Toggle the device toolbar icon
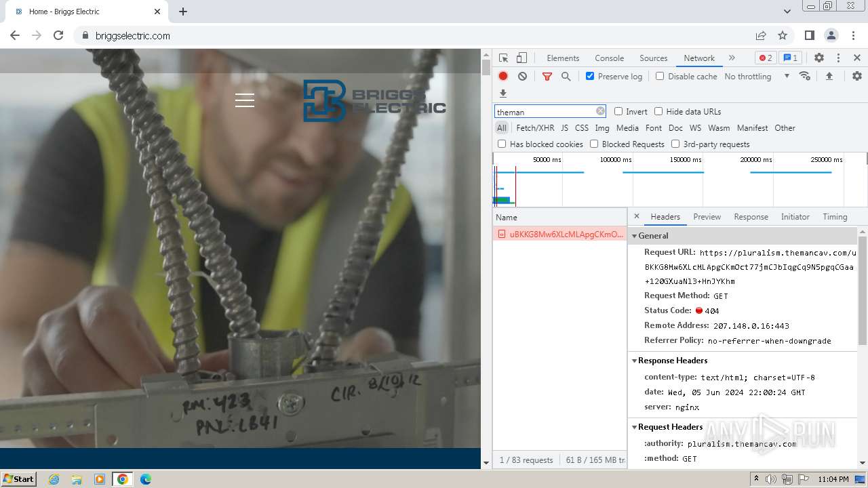This screenshot has height=488, width=868. 521,58
